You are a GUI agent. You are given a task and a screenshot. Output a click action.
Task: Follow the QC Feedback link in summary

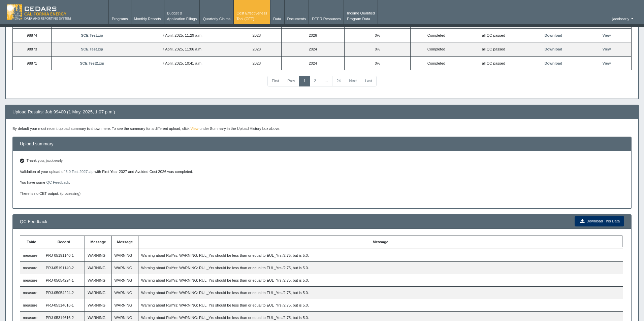pyautogui.click(x=57, y=182)
